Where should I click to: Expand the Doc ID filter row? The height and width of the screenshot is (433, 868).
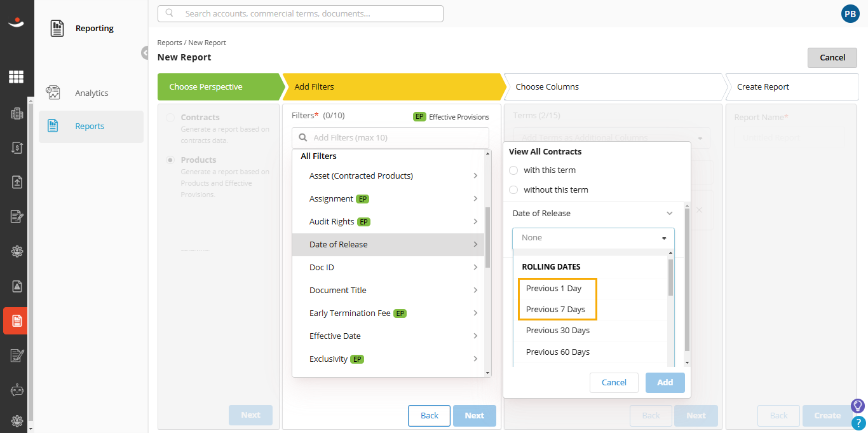(388, 268)
